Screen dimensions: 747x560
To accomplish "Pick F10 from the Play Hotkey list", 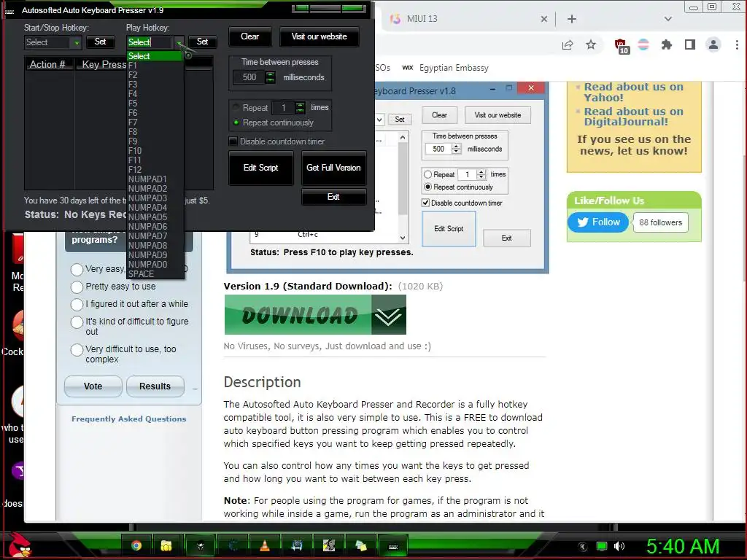I will [155, 150].
